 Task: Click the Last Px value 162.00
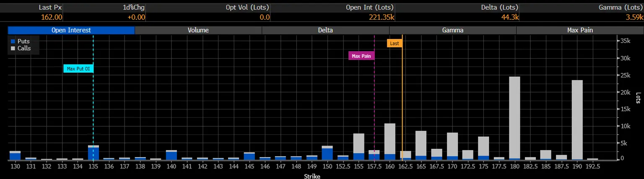click(52, 17)
